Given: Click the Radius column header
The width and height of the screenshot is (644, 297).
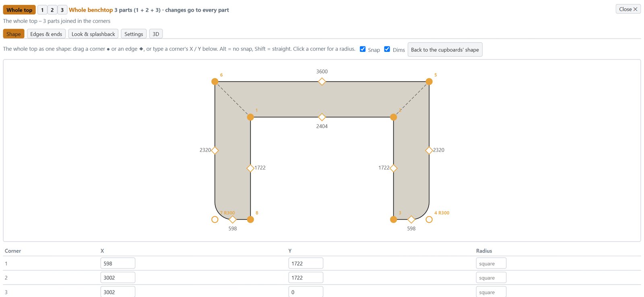Looking at the screenshot, I should coord(484,251).
